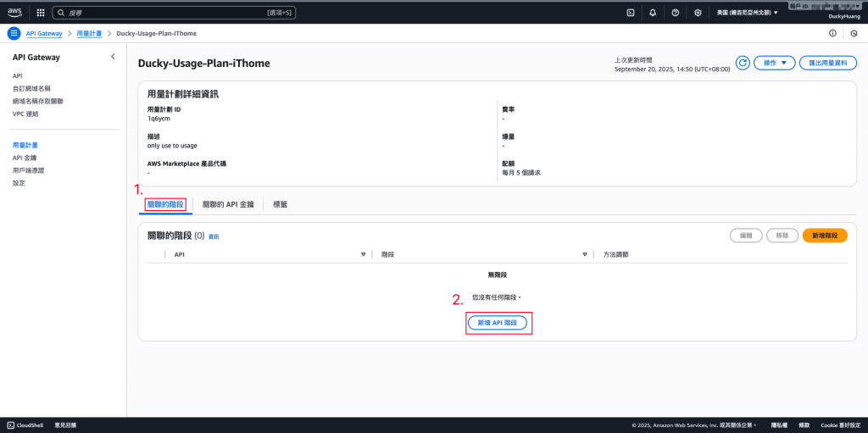Open the info panel icon
The height and width of the screenshot is (433, 868).
832,33
